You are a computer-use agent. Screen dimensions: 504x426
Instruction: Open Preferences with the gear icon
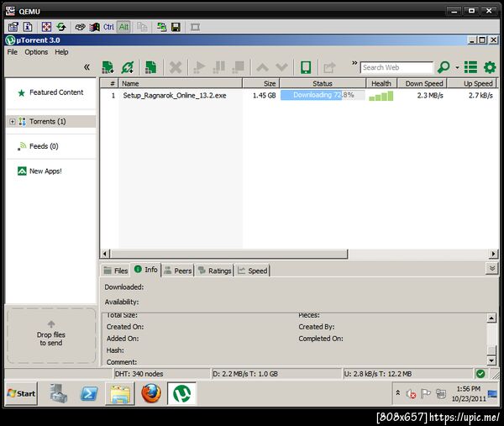(490, 67)
